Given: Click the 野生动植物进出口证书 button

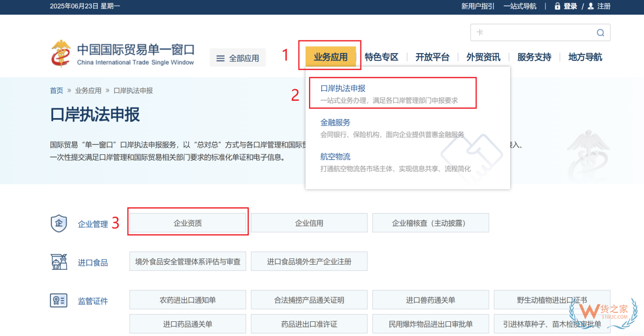Looking at the screenshot, I should coord(552,300).
